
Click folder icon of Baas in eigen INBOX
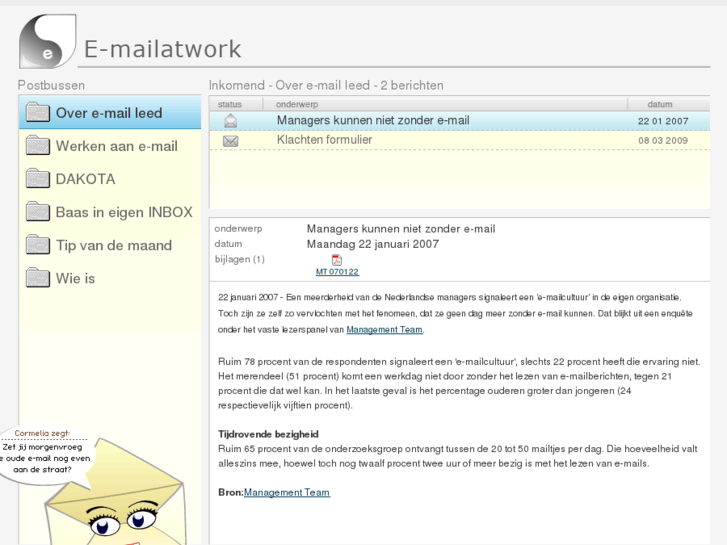click(x=38, y=212)
